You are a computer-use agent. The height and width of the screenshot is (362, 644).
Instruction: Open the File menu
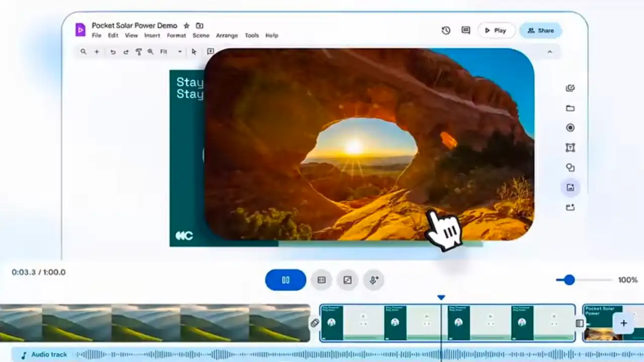[x=97, y=36]
